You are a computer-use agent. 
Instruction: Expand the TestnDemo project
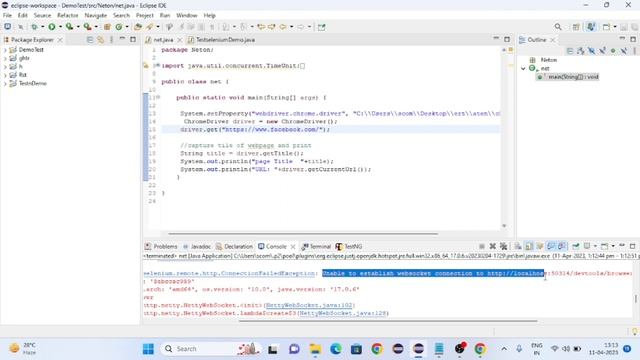click(5, 84)
